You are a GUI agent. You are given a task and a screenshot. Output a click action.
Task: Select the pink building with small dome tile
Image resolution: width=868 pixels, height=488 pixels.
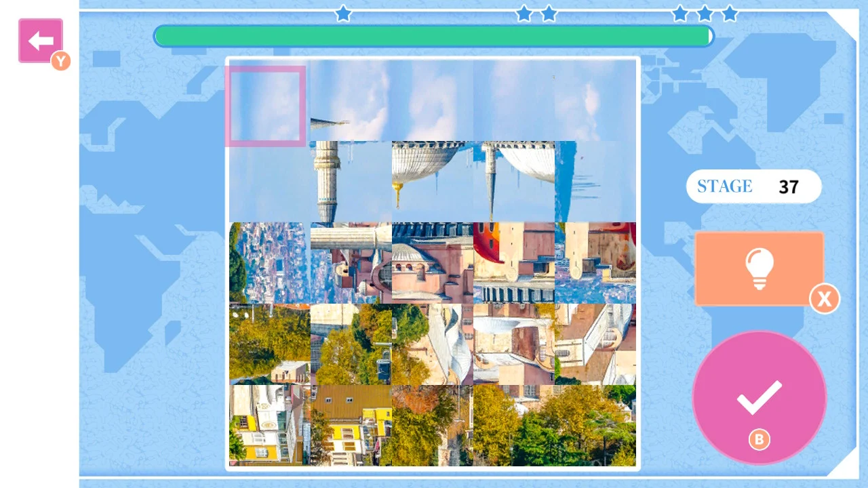point(432,263)
